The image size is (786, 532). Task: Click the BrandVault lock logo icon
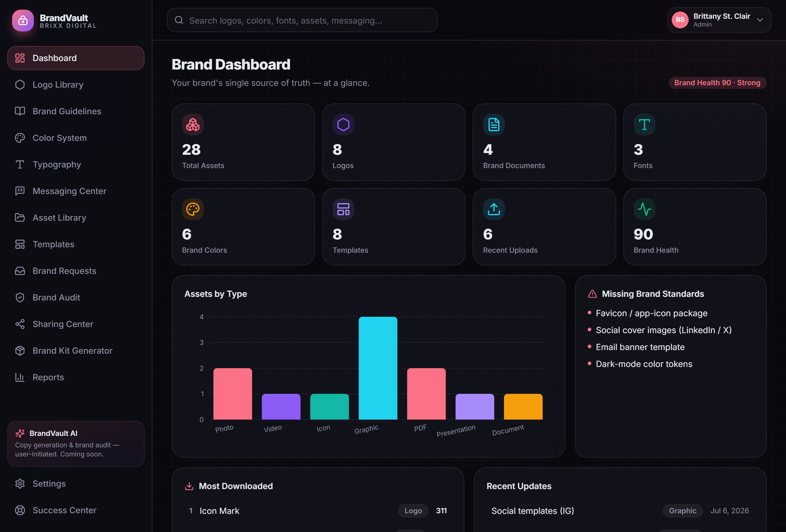pos(23,21)
